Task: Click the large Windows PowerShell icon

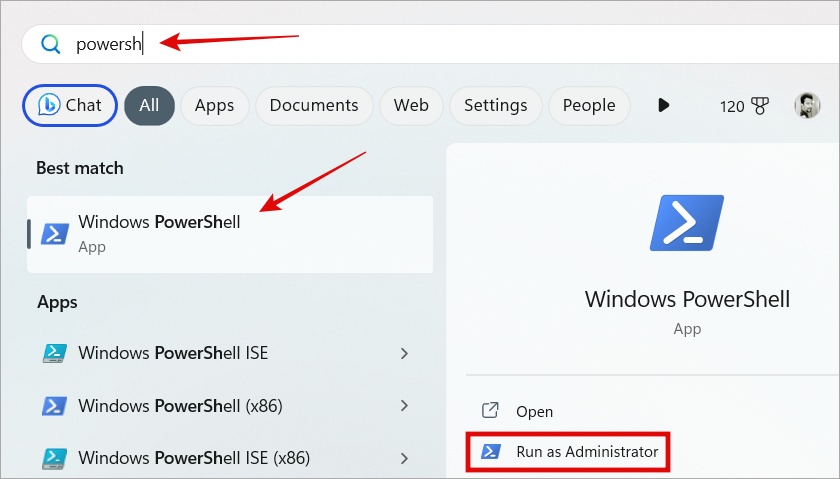Action: [686, 223]
